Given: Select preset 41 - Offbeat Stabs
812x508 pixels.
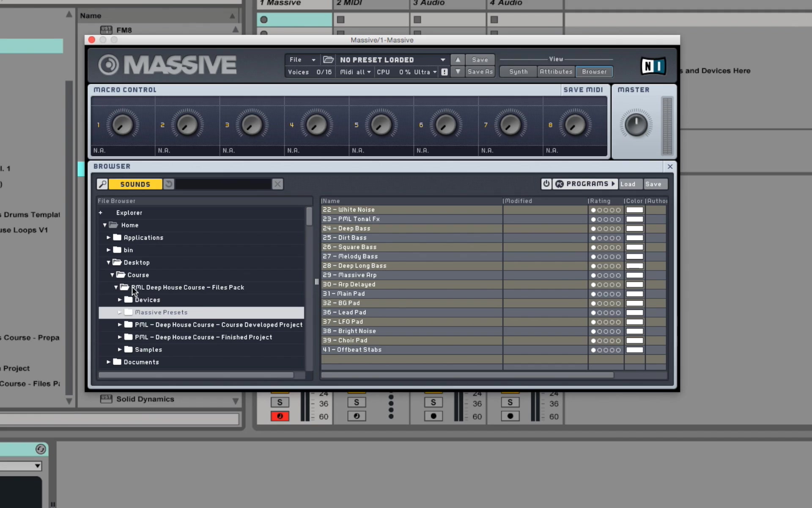Looking at the screenshot, I should pyautogui.click(x=411, y=350).
